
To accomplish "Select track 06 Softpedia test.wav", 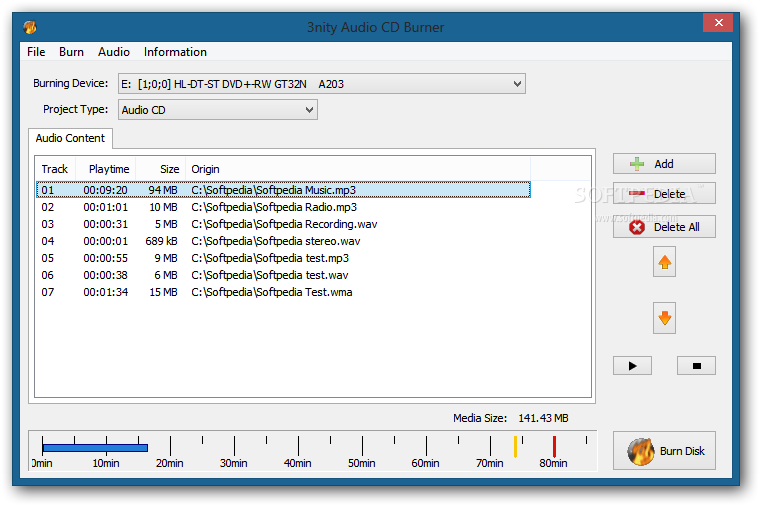I will [284, 275].
